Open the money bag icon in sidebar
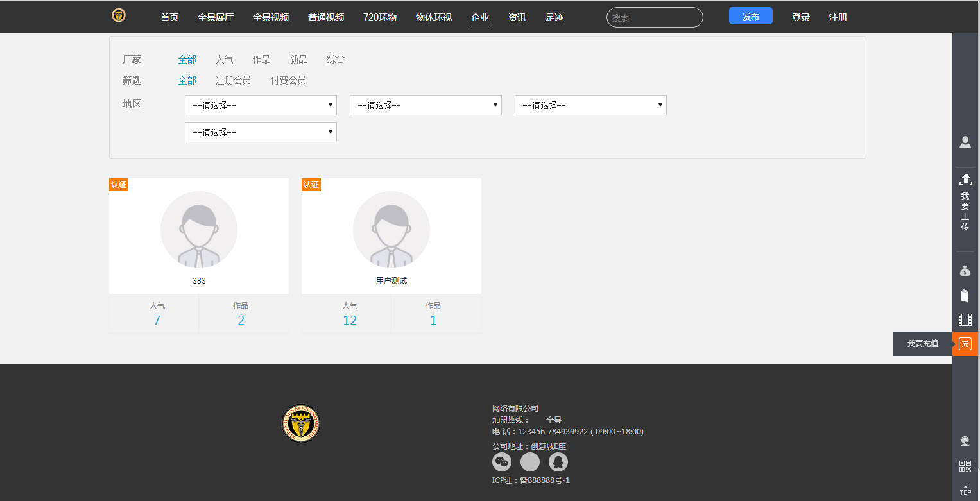This screenshot has height=501, width=980. [x=965, y=271]
